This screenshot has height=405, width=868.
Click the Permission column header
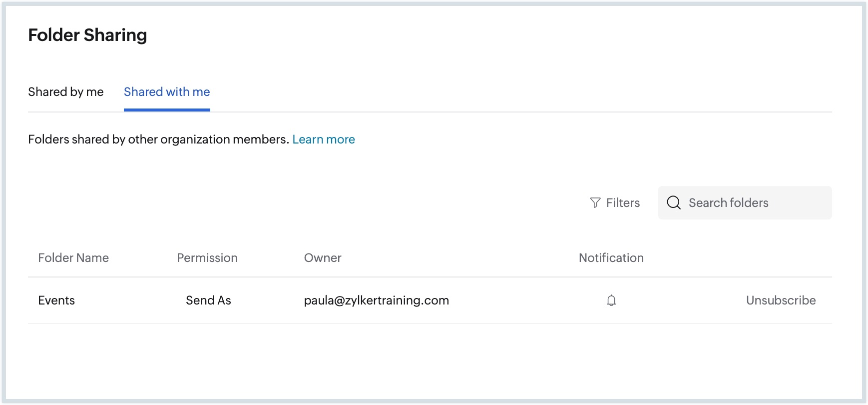coord(207,258)
